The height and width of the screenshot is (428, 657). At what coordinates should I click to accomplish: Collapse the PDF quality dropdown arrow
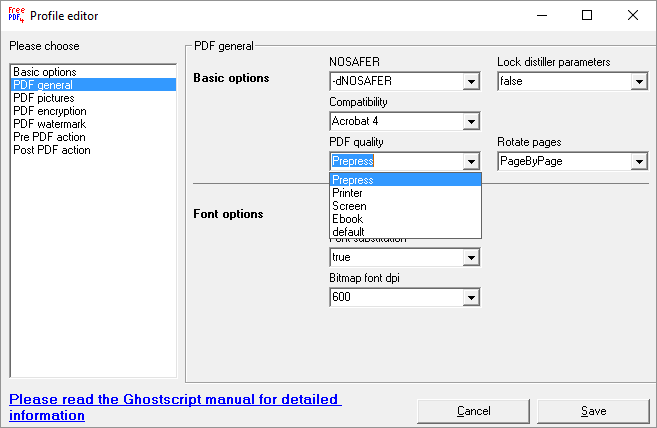tap(471, 162)
